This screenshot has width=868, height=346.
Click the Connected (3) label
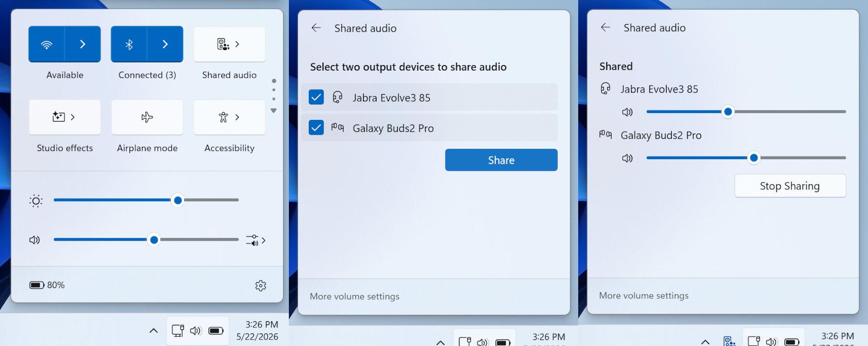point(147,75)
